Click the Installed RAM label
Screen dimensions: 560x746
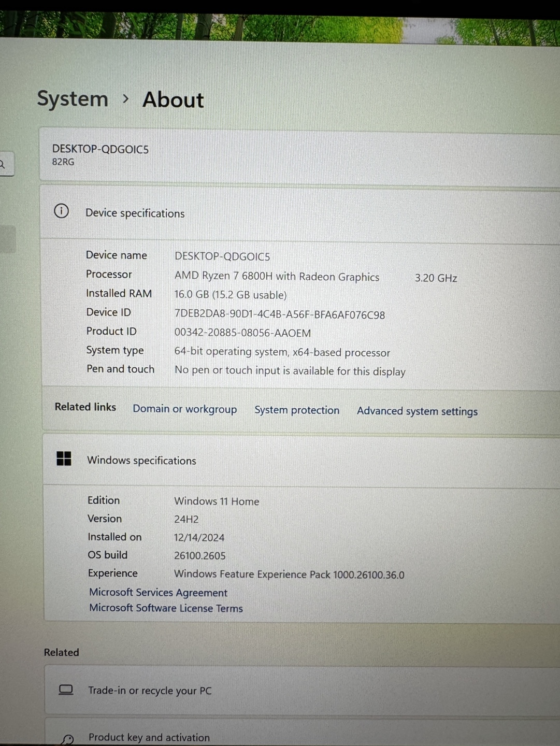pos(119,293)
